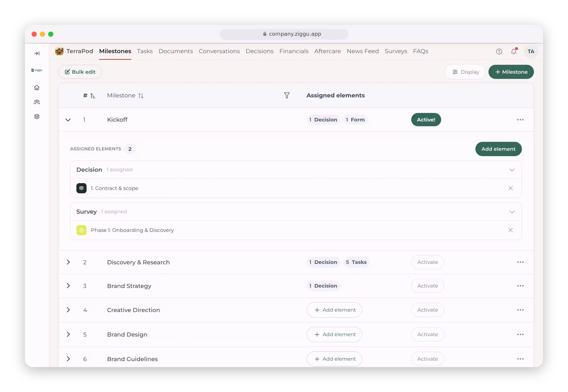The image size is (568, 392).
Task: Add element to Creative Direction milestone
Action: pyautogui.click(x=334, y=310)
